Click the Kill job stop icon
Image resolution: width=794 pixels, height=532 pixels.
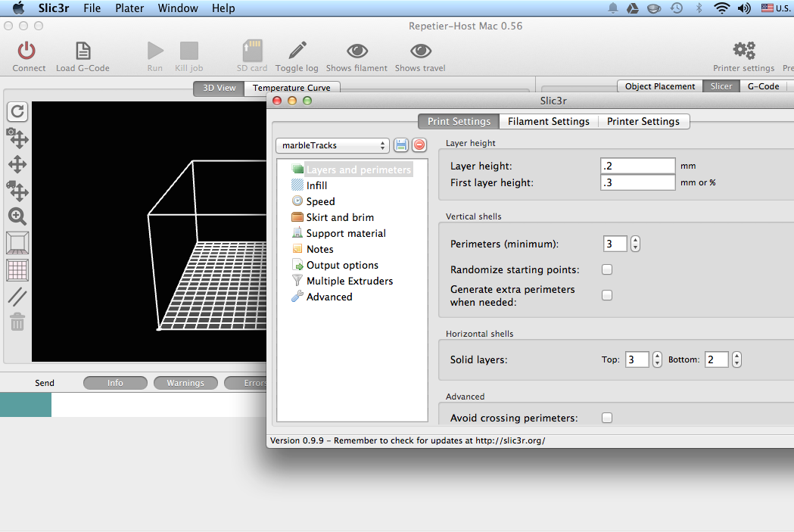pos(189,51)
